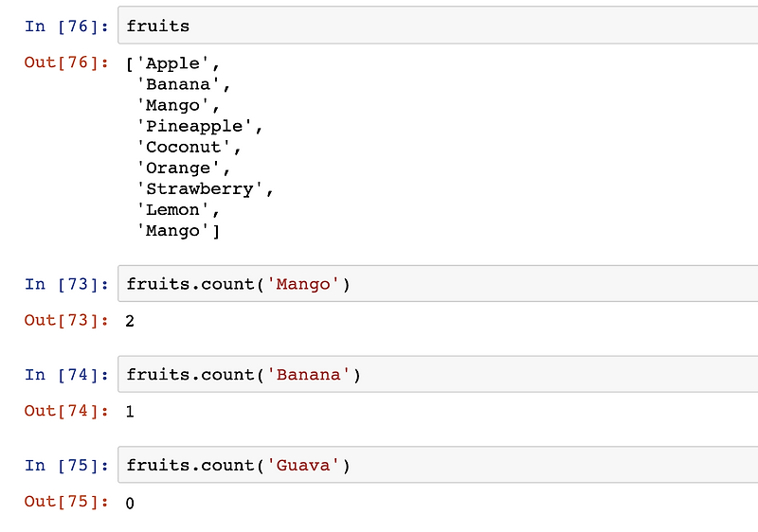
Task: Click 'Orange' in the list output
Action: point(182,168)
